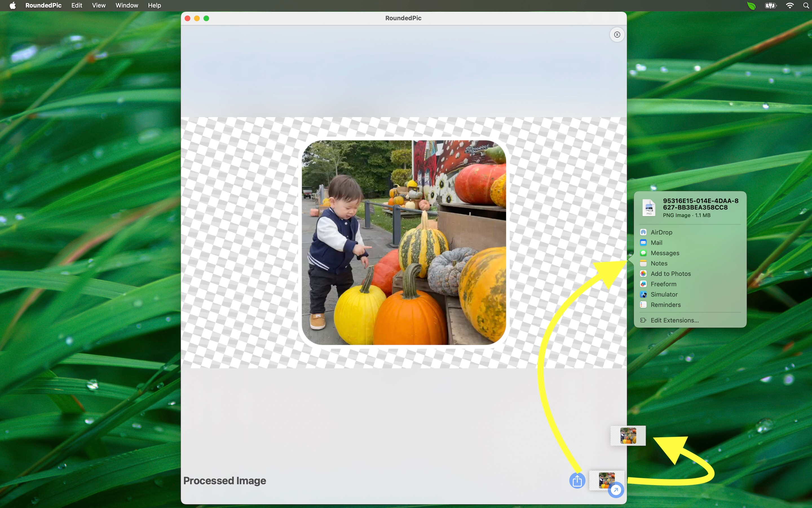Open the Window menu

pos(127,5)
